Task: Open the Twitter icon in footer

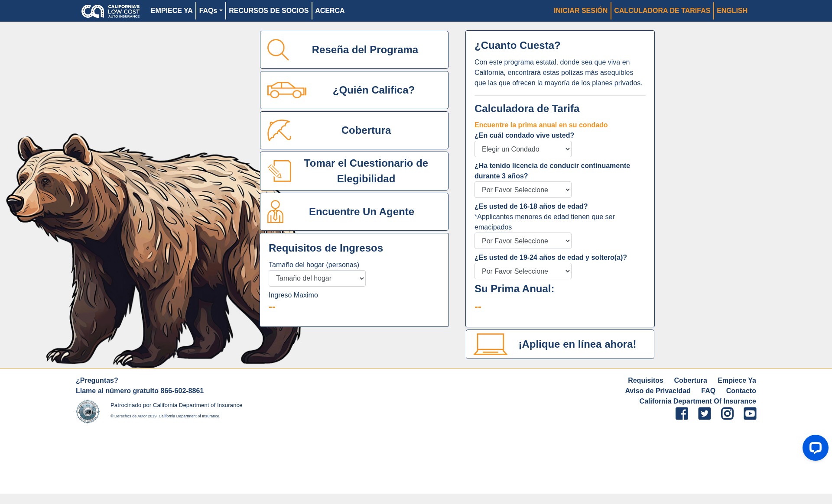Action: (705, 414)
